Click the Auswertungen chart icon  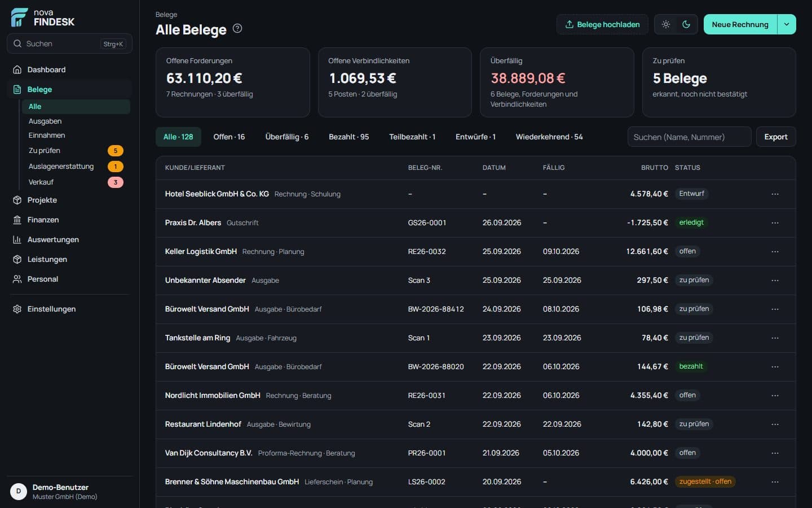(17, 239)
